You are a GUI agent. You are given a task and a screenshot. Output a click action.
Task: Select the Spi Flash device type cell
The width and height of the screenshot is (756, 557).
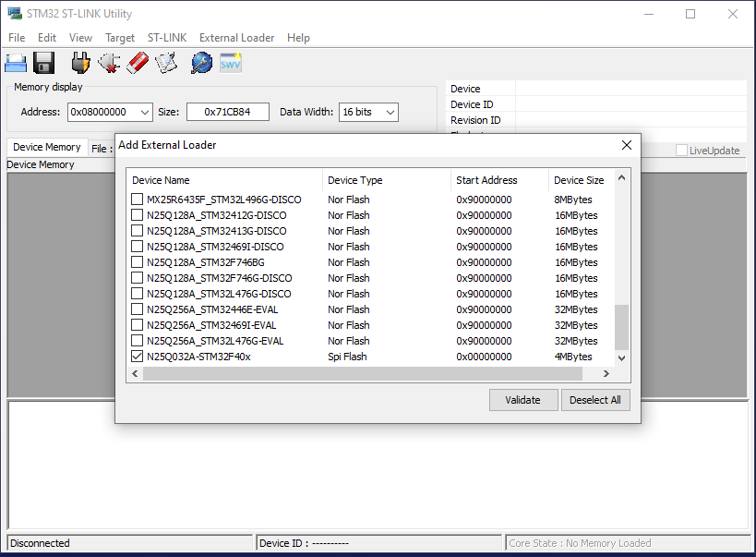347,357
